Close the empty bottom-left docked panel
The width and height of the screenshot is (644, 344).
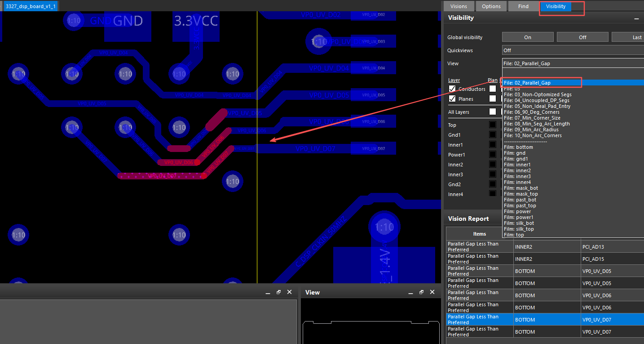[x=289, y=292]
